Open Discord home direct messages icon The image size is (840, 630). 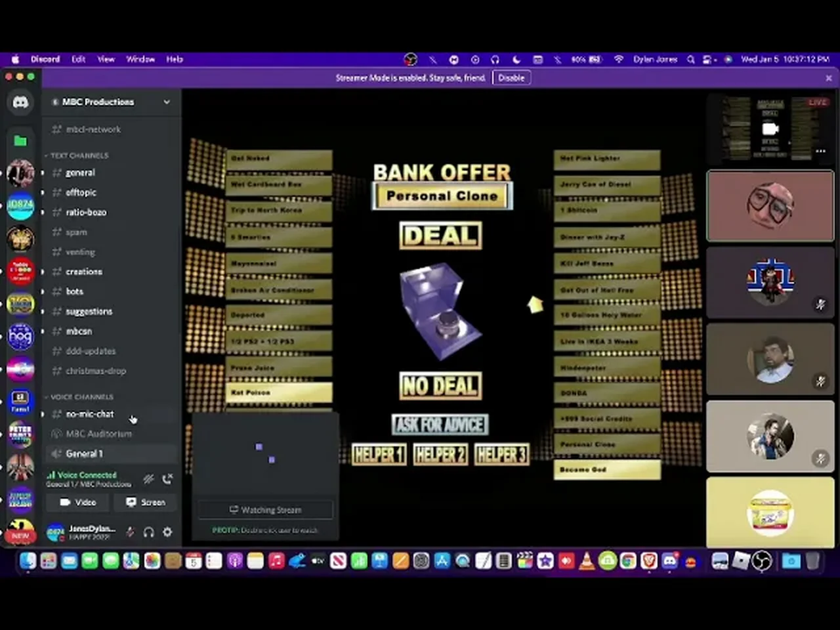coord(20,103)
